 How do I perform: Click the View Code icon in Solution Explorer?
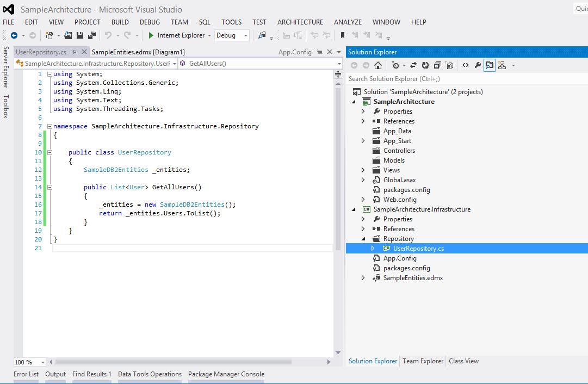(466, 65)
